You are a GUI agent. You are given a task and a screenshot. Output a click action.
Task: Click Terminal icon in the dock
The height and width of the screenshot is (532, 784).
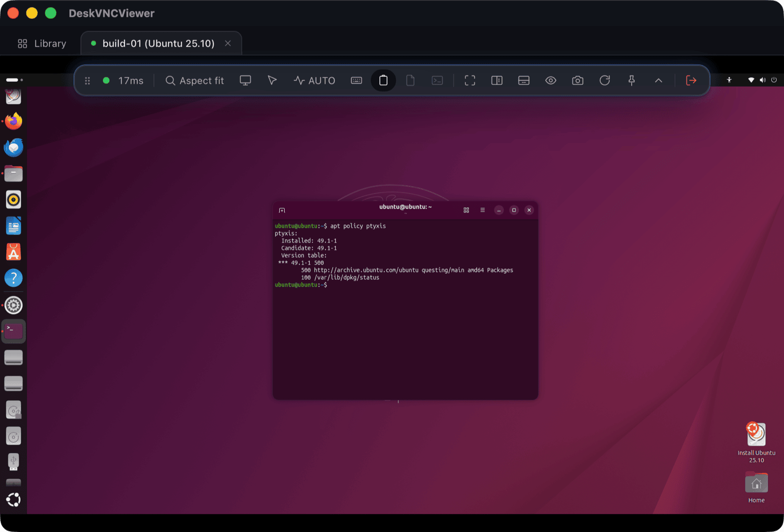pyautogui.click(x=14, y=331)
